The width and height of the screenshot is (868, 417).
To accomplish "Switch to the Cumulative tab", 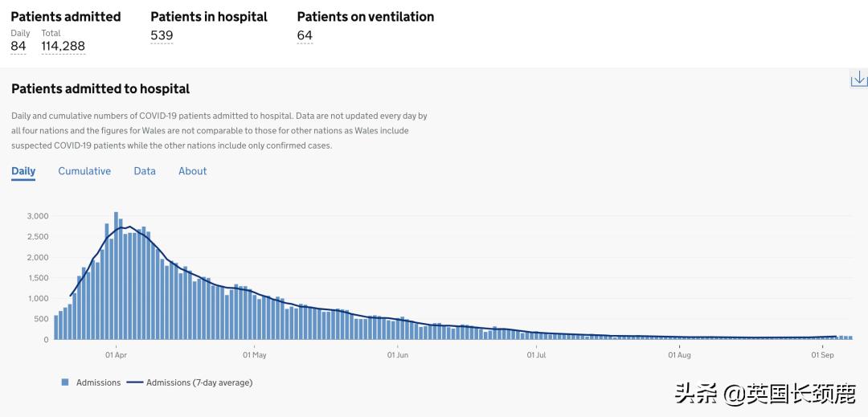I will [x=84, y=171].
